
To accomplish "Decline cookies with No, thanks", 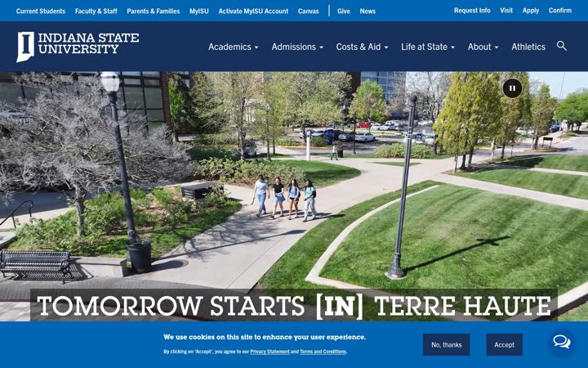I will coord(446,345).
